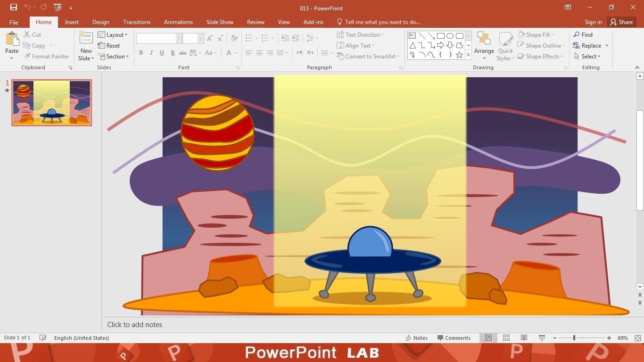Expand the shapes gallery More arrow

click(x=468, y=55)
